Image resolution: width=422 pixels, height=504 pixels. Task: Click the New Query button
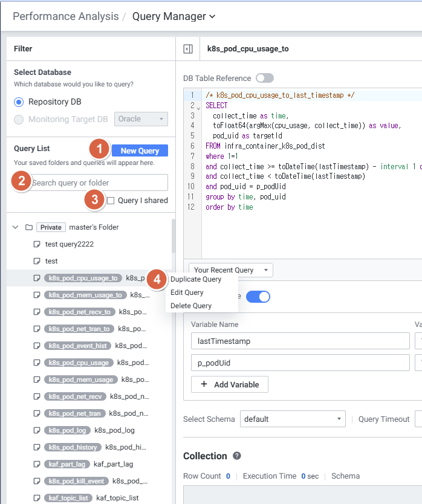[x=140, y=151]
